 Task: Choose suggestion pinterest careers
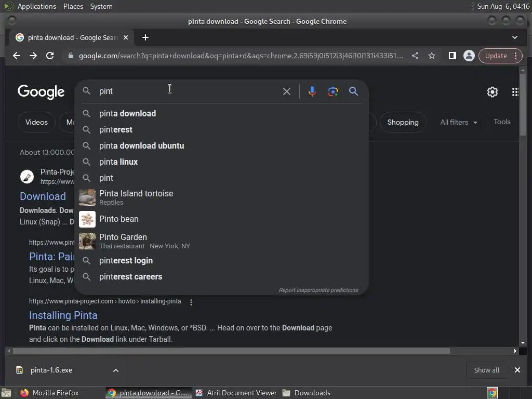tap(221, 277)
